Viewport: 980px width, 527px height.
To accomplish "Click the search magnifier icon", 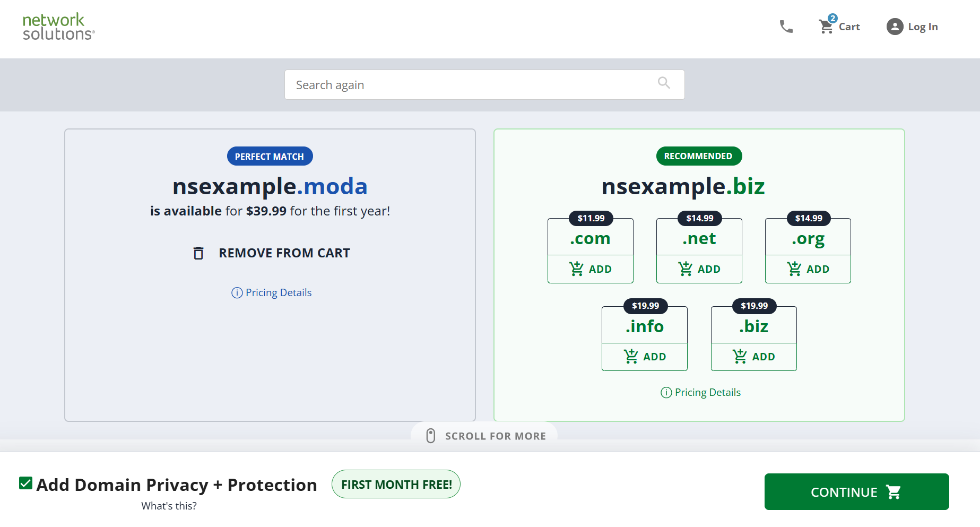I will point(664,83).
